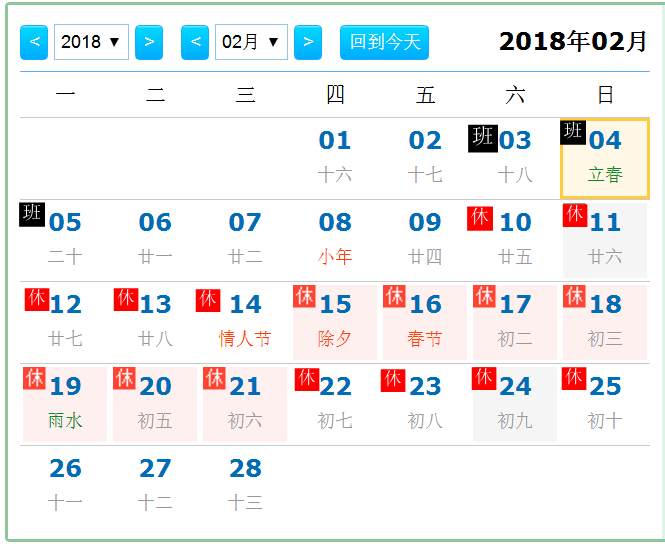Go to next year arrow button
665x544 pixels.
(149, 42)
